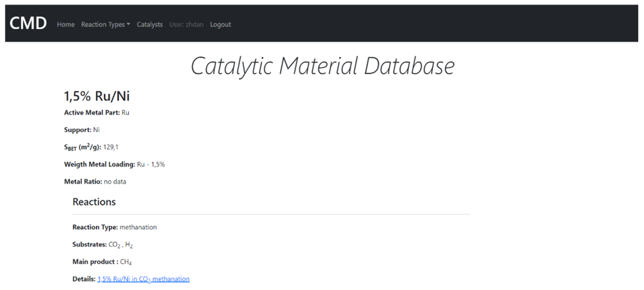Click the Metal Ratio no data text
The width and height of the screenshot is (644, 290).
pos(115,182)
